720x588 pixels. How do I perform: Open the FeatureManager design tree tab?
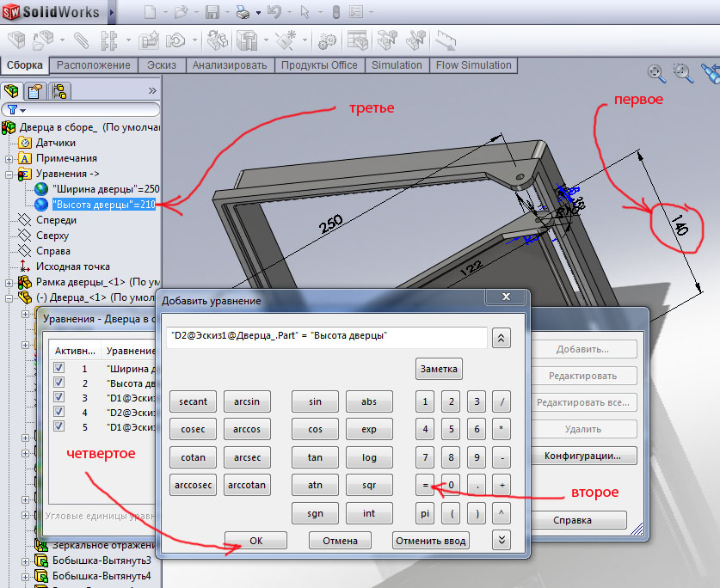click(12, 91)
